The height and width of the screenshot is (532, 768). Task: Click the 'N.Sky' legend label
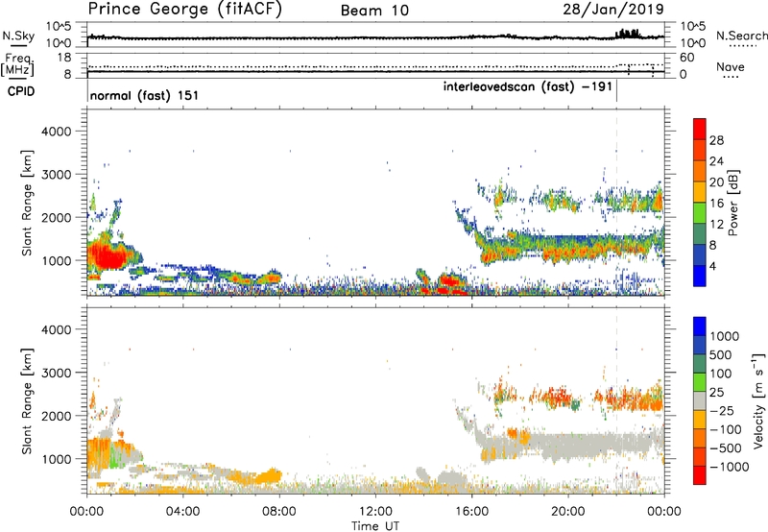(x=18, y=36)
